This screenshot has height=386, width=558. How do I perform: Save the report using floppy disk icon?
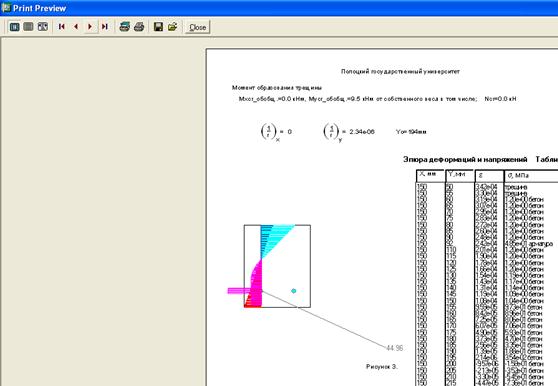[x=158, y=27]
